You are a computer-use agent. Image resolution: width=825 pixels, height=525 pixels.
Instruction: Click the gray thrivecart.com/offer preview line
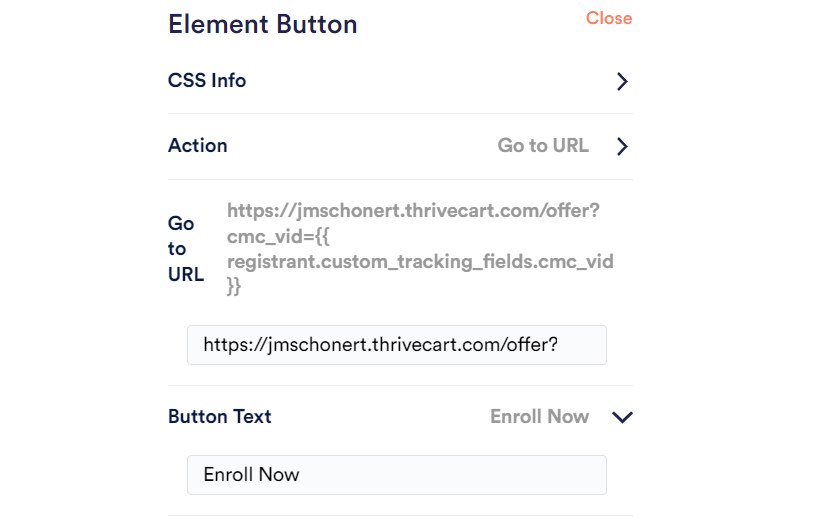point(413,211)
